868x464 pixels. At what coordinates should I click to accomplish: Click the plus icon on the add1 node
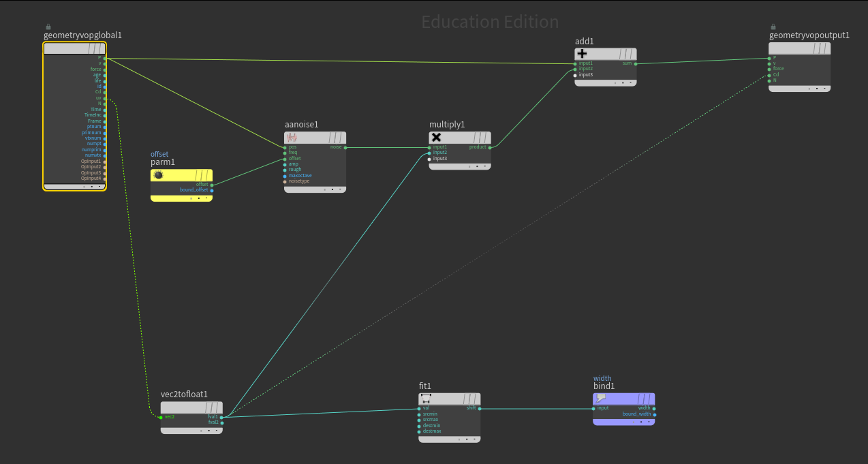582,54
